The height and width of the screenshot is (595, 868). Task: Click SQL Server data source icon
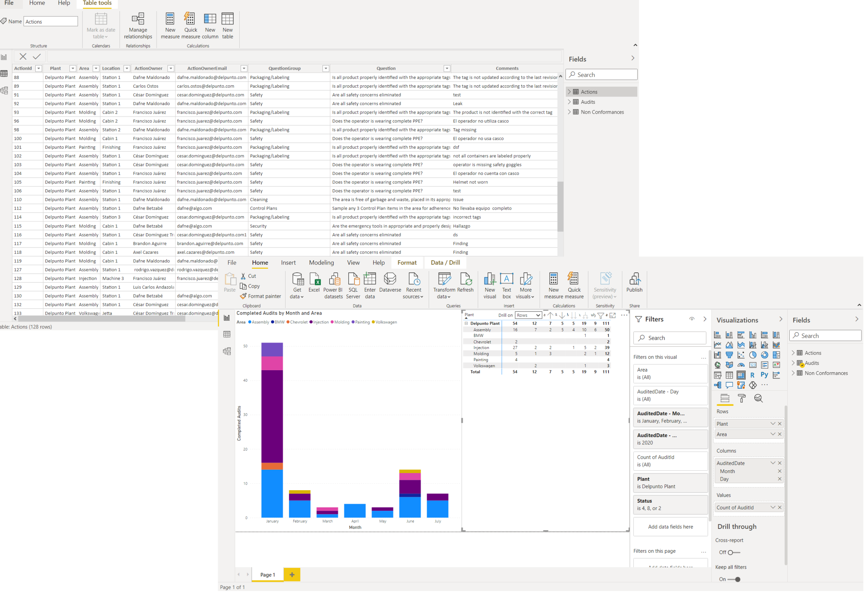tap(354, 279)
